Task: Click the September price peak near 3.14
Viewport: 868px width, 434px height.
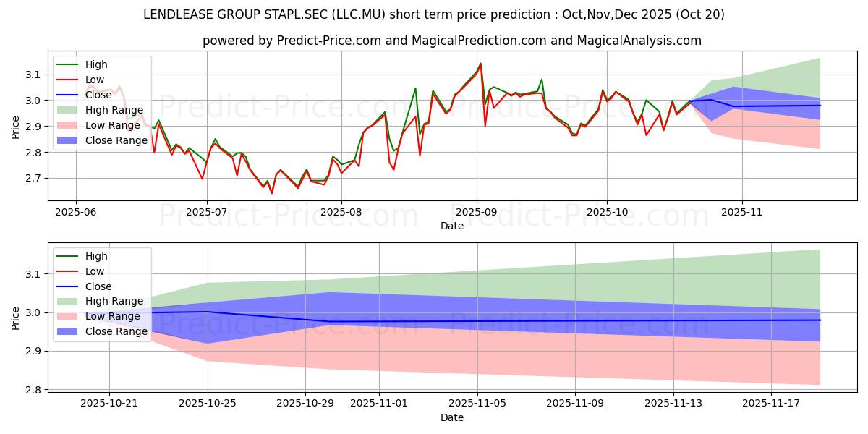Action: (480, 64)
